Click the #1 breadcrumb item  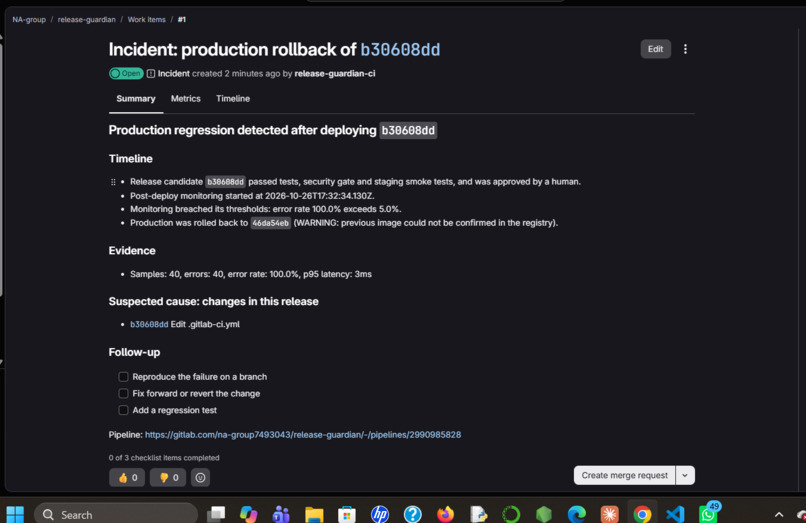click(x=182, y=20)
